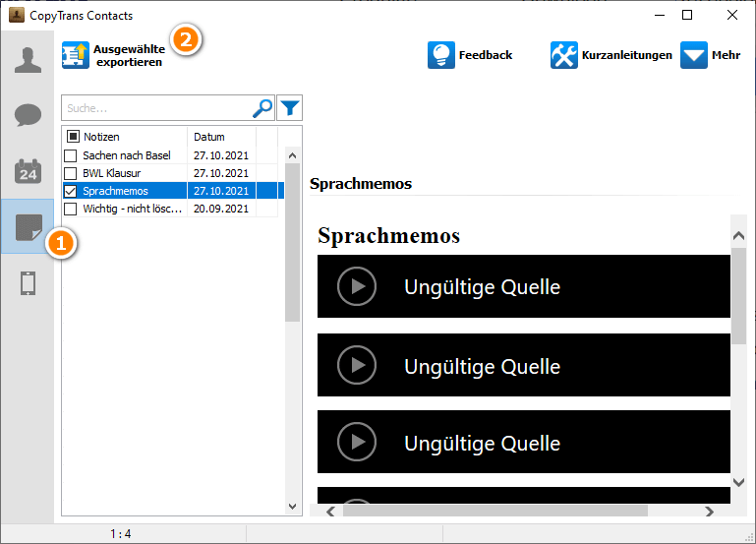Check the Sachen nach Basel checkbox
This screenshot has width=756, height=544.
point(71,155)
